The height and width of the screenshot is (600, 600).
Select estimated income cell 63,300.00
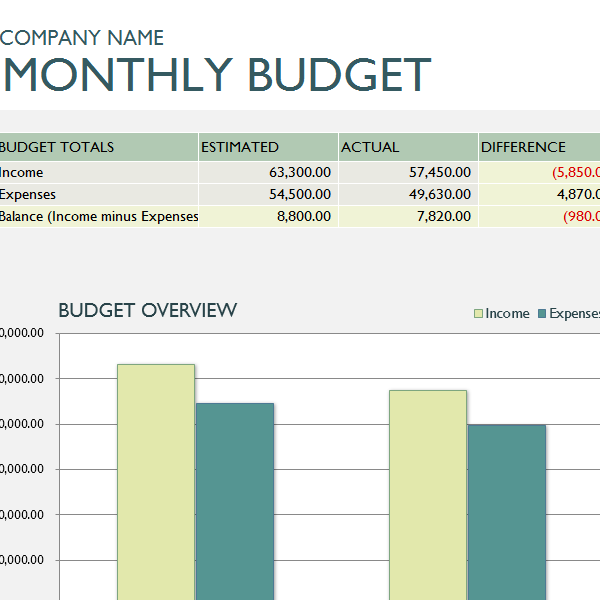coord(268,172)
